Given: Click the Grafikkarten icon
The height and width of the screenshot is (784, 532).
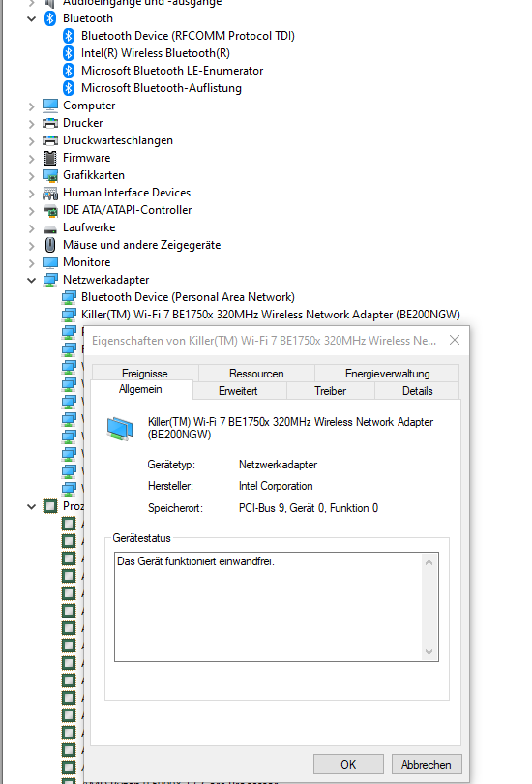Looking at the screenshot, I should pyautogui.click(x=50, y=175).
